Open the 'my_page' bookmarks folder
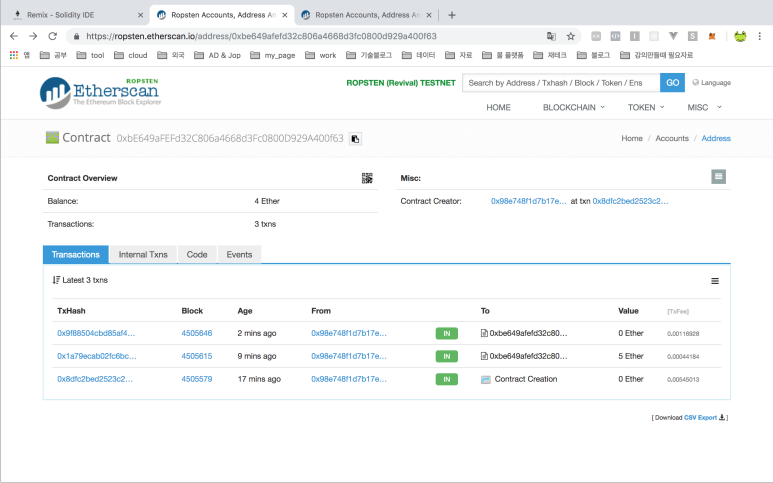The image size is (773, 483). click(x=273, y=55)
